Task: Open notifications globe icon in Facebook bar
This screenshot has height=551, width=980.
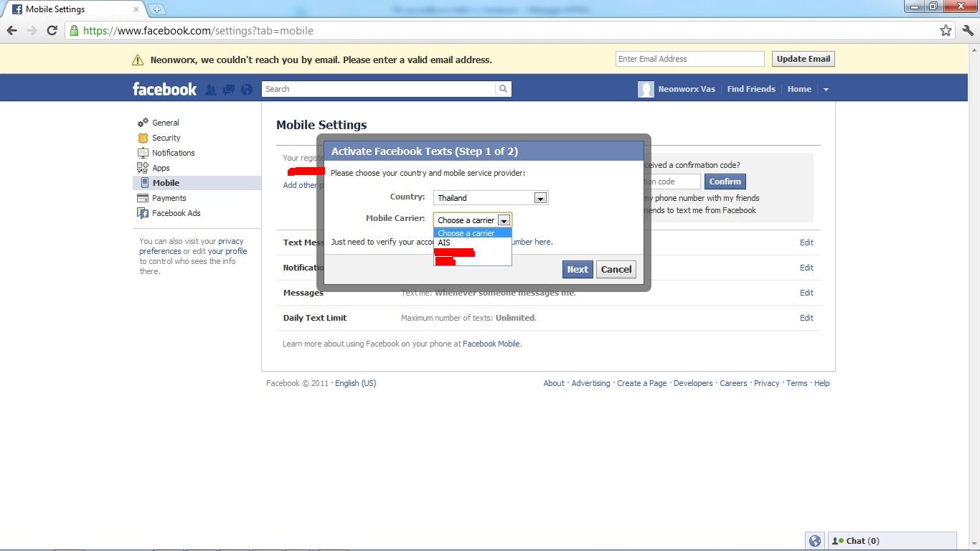Action: click(247, 90)
